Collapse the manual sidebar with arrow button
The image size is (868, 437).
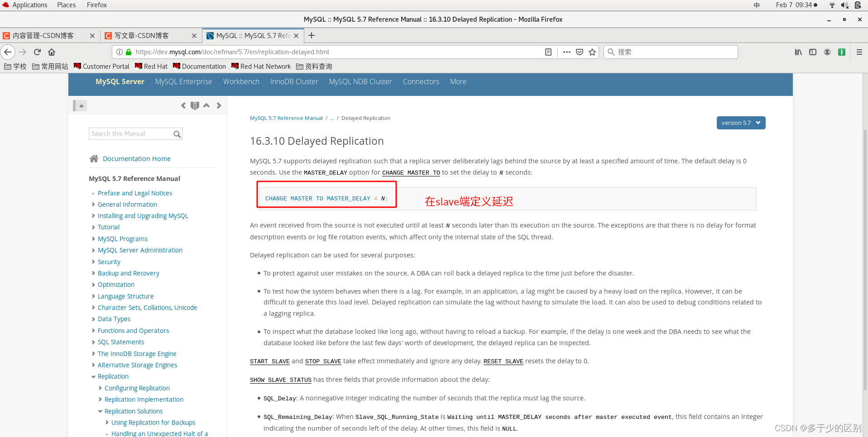coord(80,106)
